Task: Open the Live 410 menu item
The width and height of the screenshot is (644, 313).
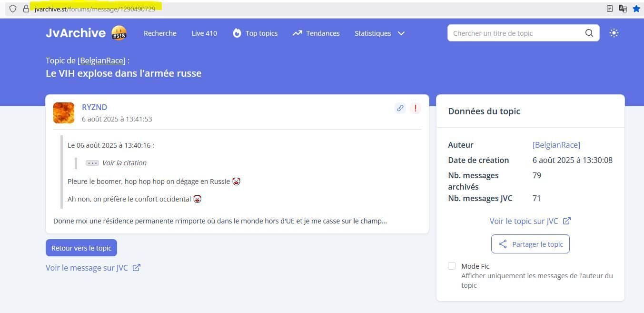Action: (204, 33)
